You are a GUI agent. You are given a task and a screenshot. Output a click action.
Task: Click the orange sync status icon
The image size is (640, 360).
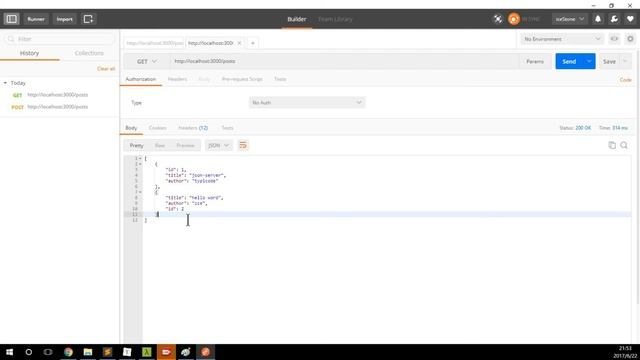point(514,19)
